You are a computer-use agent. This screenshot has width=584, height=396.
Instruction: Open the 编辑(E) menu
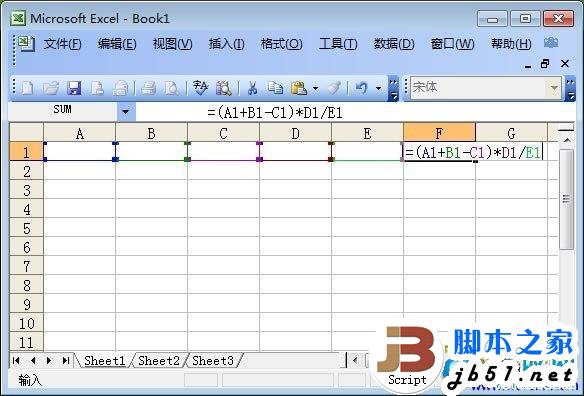coord(117,44)
